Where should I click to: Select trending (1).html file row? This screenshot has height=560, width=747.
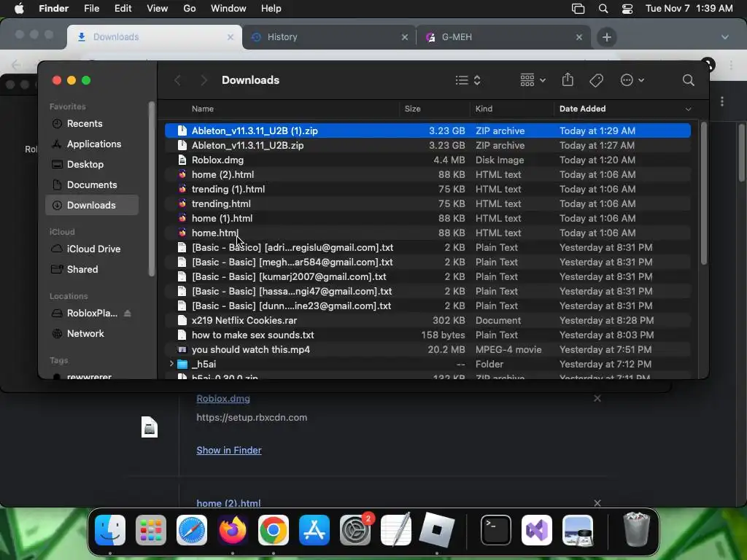pos(427,189)
